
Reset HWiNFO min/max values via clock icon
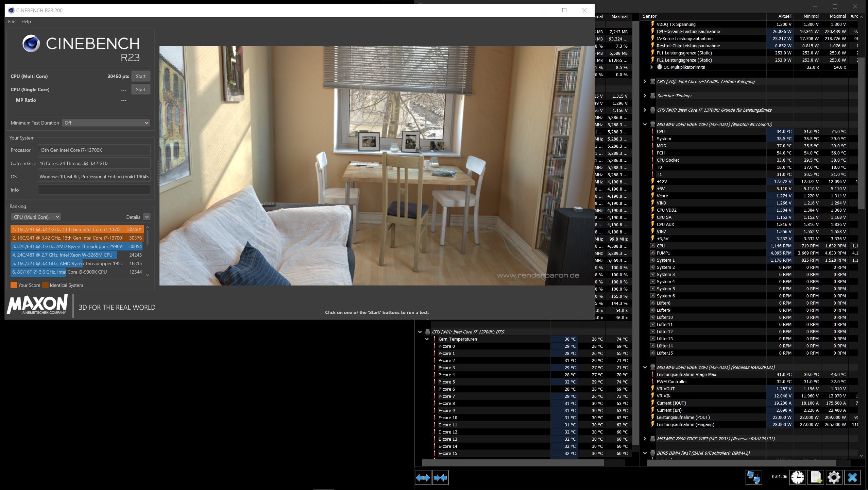(x=798, y=477)
